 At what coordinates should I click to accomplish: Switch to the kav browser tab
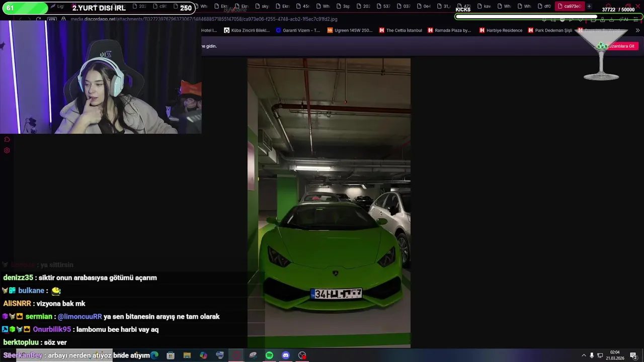click(x=484, y=7)
